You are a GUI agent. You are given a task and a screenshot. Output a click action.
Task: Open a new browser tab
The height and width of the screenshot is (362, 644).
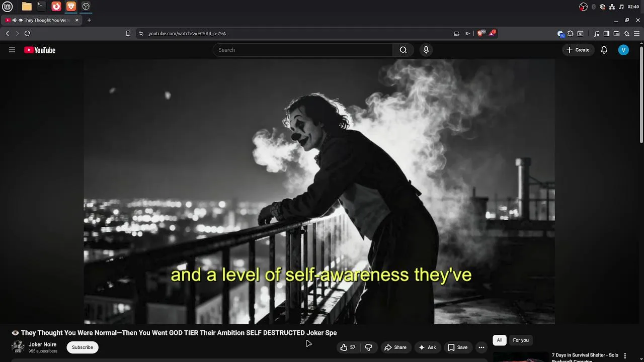pyautogui.click(x=89, y=20)
